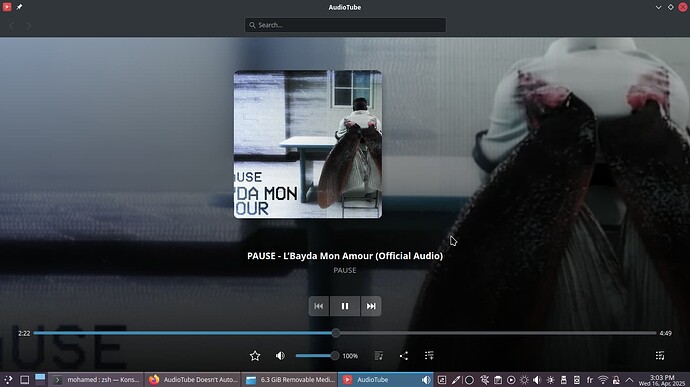Click the song progress seek bar handle
This screenshot has height=387, width=690.
336,333
